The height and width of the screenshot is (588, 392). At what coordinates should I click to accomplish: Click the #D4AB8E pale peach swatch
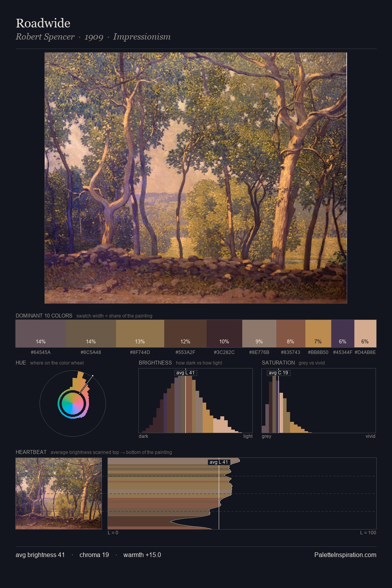coord(365,334)
